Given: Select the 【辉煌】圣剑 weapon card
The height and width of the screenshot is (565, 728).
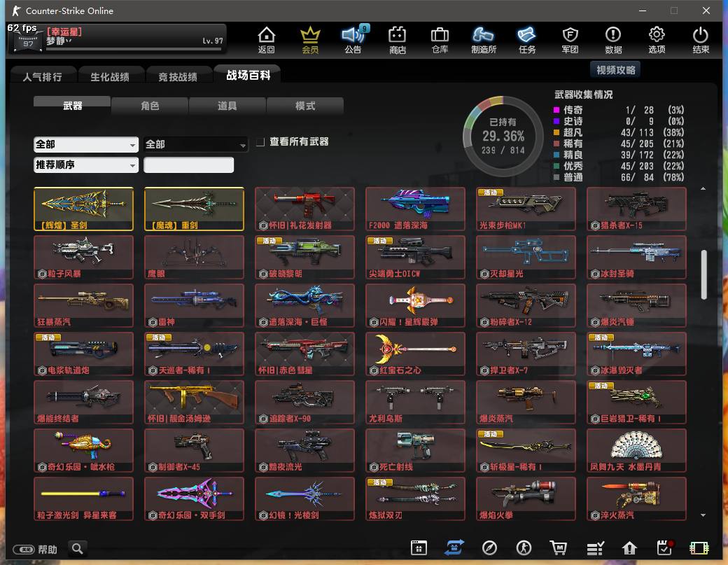Looking at the screenshot, I should 83,209.
